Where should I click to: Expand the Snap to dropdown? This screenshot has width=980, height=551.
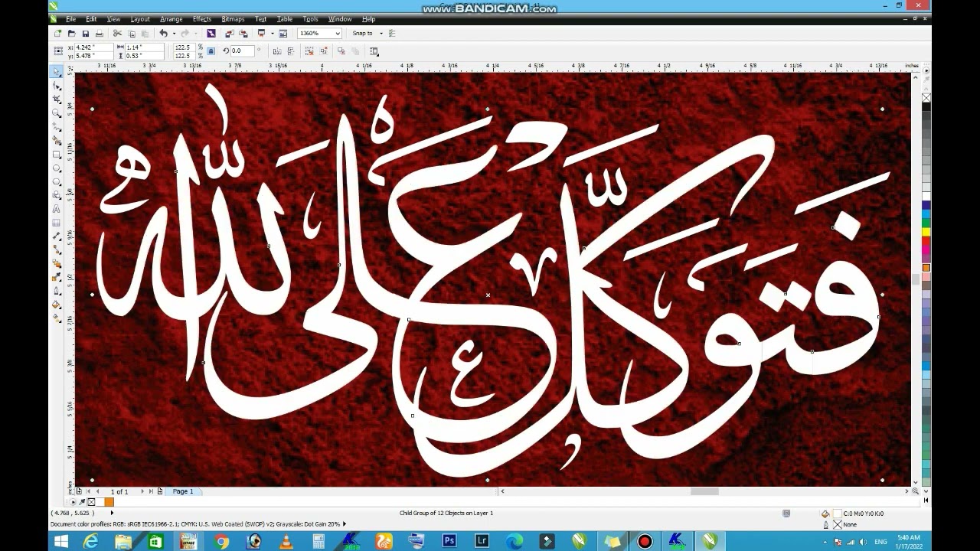[x=381, y=34]
